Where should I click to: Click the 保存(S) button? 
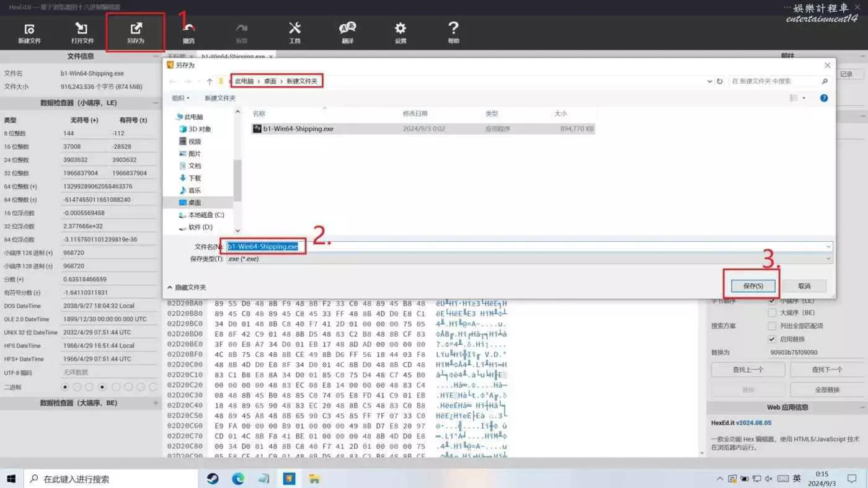pos(752,286)
